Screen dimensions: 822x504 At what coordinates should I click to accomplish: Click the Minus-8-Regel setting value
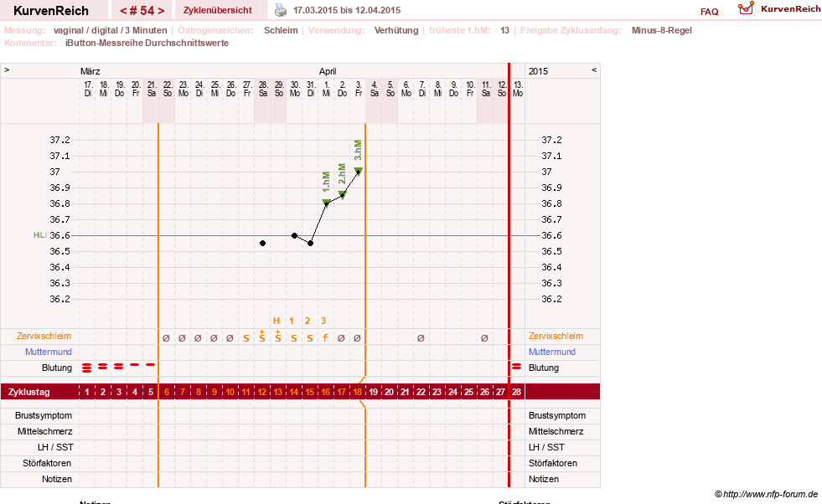pos(662,30)
